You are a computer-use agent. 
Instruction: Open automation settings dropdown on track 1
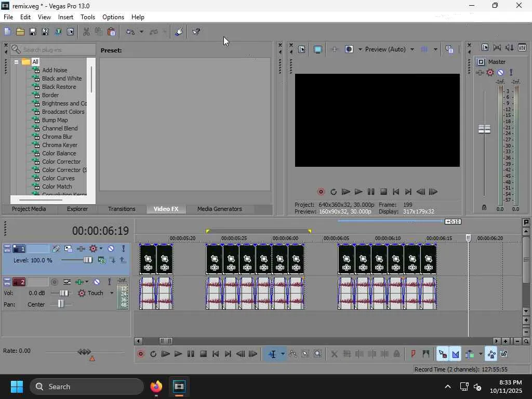tap(101, 249)
